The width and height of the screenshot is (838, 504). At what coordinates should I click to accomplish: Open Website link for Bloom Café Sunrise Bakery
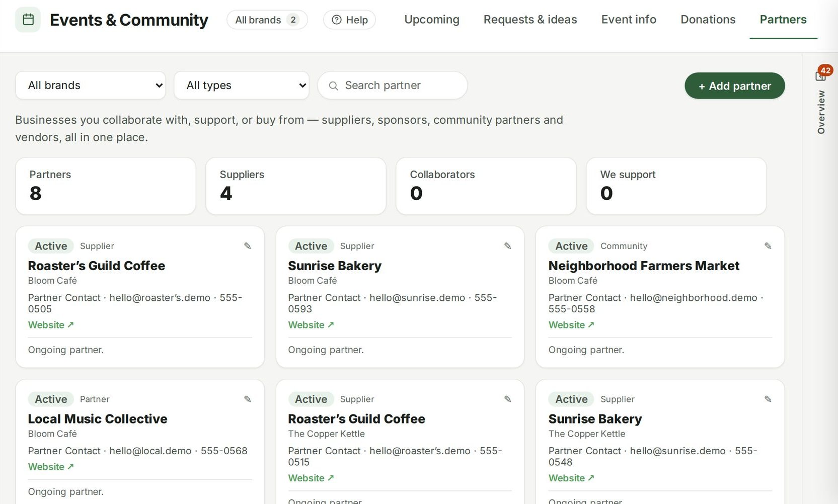[311, 325]
